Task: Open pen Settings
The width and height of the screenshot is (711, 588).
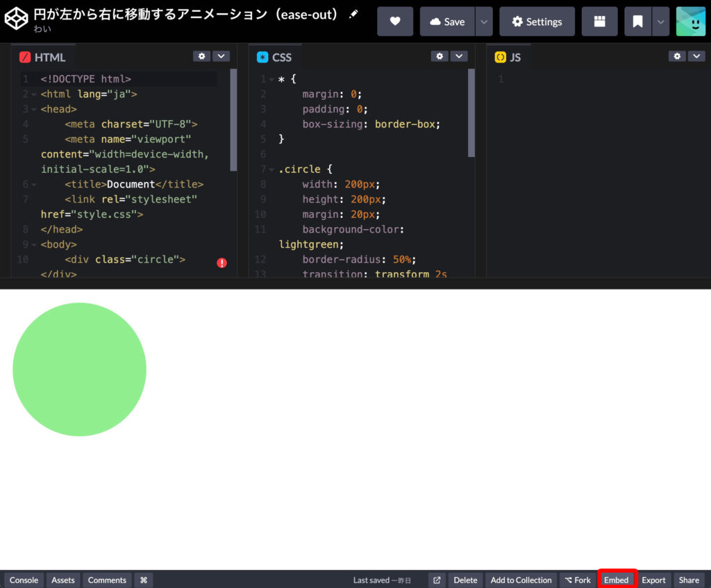Action: point(537,22)
